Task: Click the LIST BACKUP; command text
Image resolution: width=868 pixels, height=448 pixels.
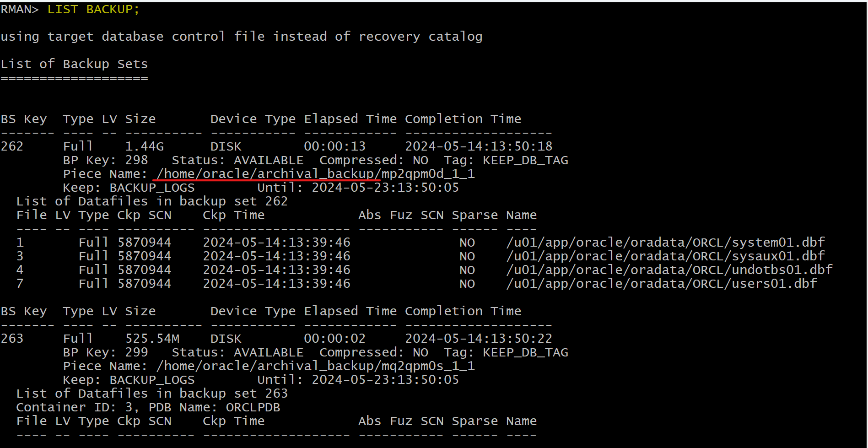Action: coord(93,9)
